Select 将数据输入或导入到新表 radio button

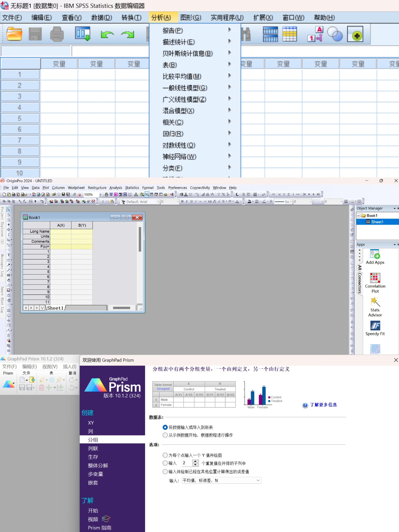click(165, 427)
